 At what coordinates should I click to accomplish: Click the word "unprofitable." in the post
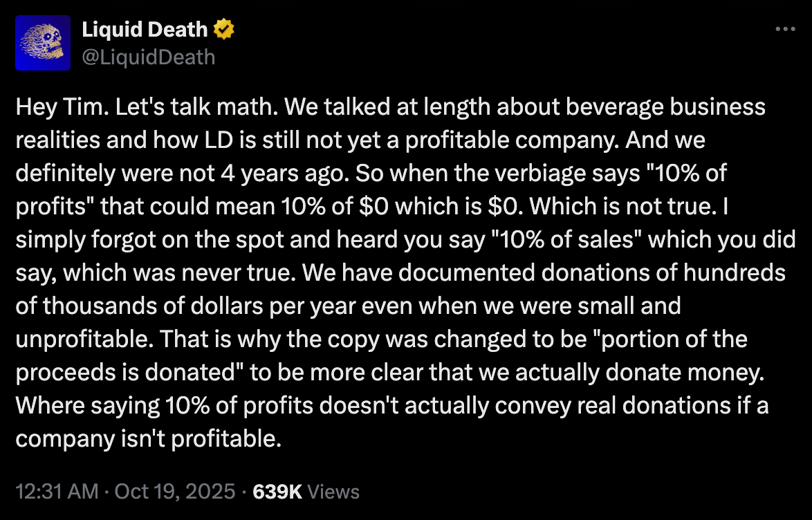click(84, 340)
